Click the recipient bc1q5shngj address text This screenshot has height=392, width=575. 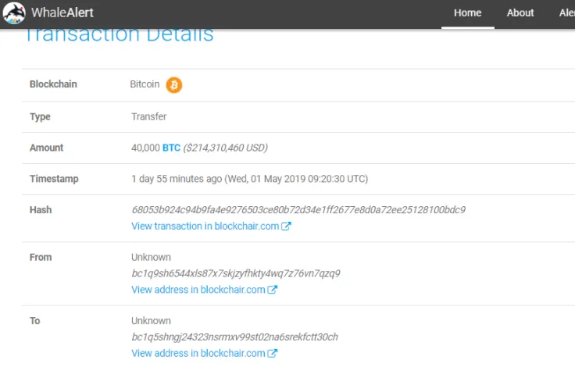pyautogui.click(x=234, y=337)
